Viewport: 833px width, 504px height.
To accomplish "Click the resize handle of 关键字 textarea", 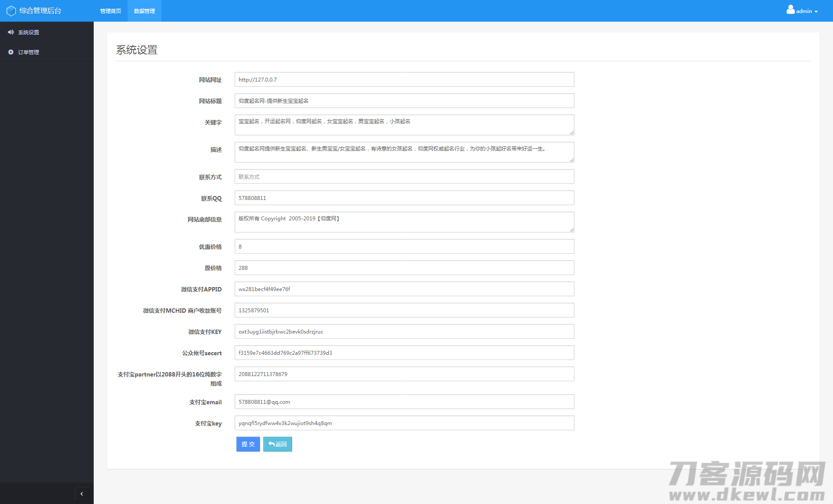I will click(x=571, y=132).
